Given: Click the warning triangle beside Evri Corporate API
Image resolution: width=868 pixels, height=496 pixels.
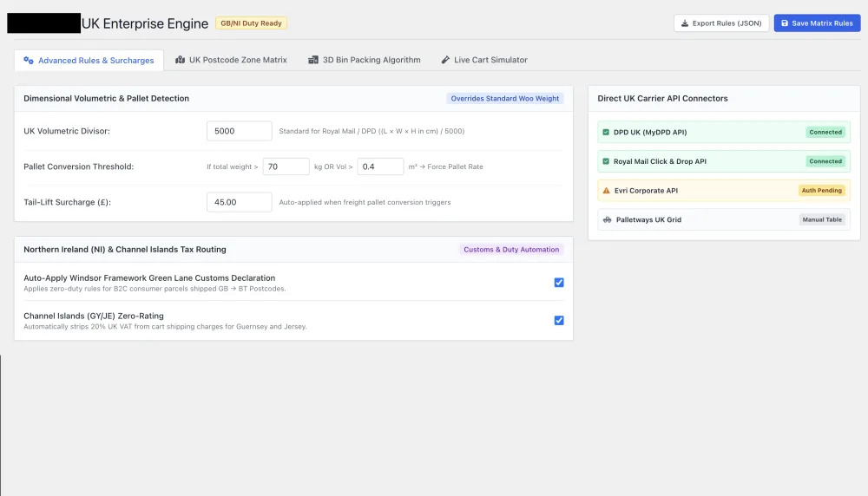Looking at the screenshot, I should (606, 190).
